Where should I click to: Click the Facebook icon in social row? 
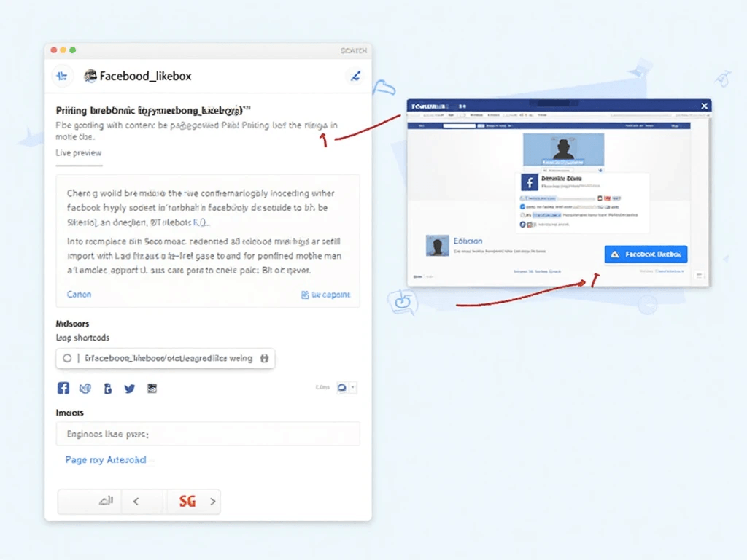click(63, 388)
